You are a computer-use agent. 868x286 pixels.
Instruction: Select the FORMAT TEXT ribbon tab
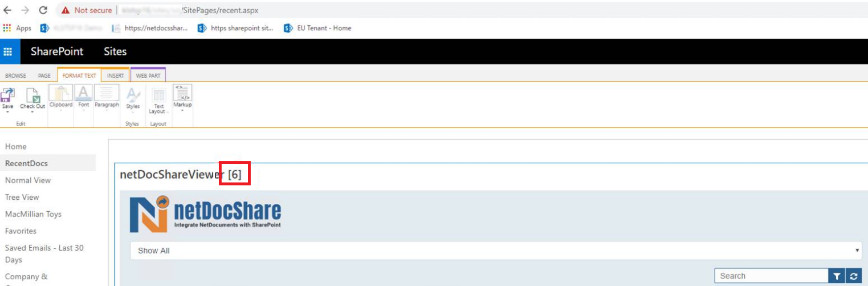(x=79, y=75)
